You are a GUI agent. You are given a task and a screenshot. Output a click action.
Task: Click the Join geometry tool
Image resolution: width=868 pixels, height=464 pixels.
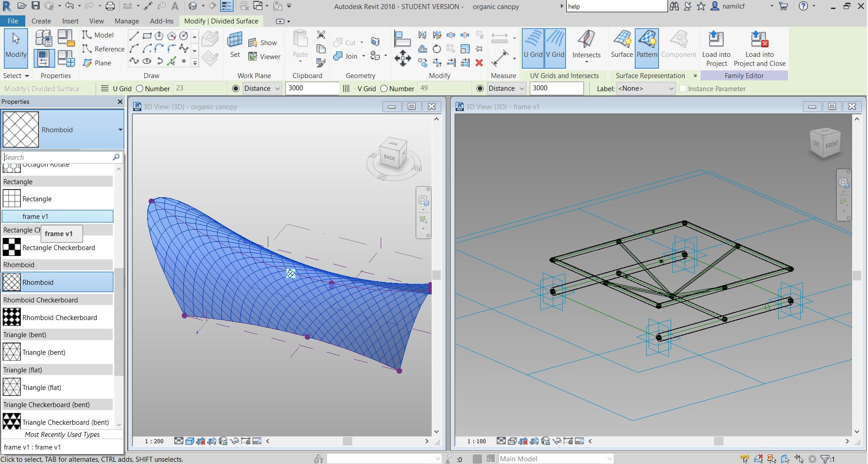point(348,56)
